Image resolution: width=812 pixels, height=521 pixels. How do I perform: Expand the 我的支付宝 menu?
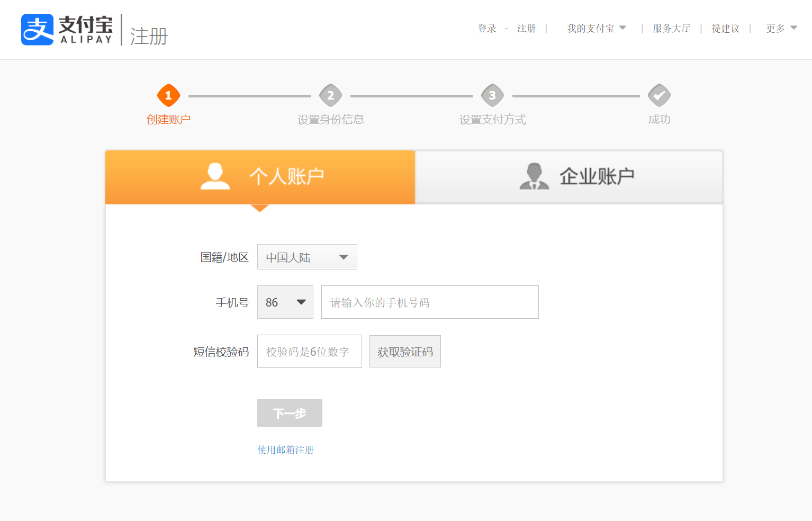pos(597,29)
